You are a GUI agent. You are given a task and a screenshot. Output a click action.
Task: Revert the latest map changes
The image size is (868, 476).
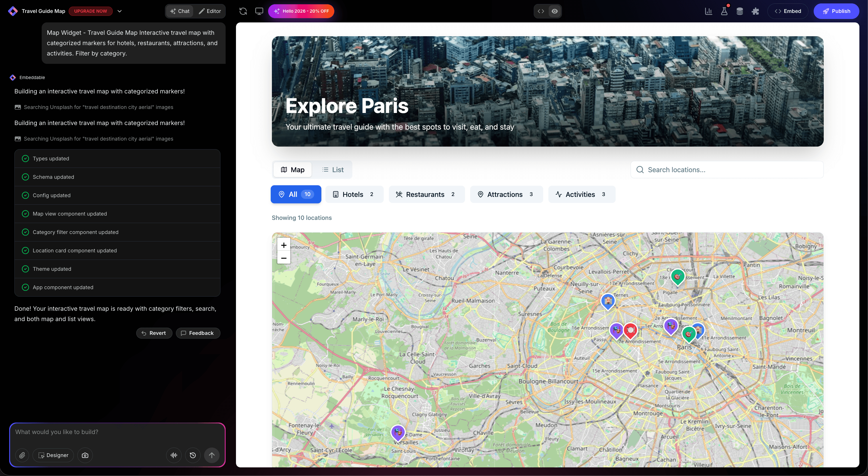coord(154,333)
